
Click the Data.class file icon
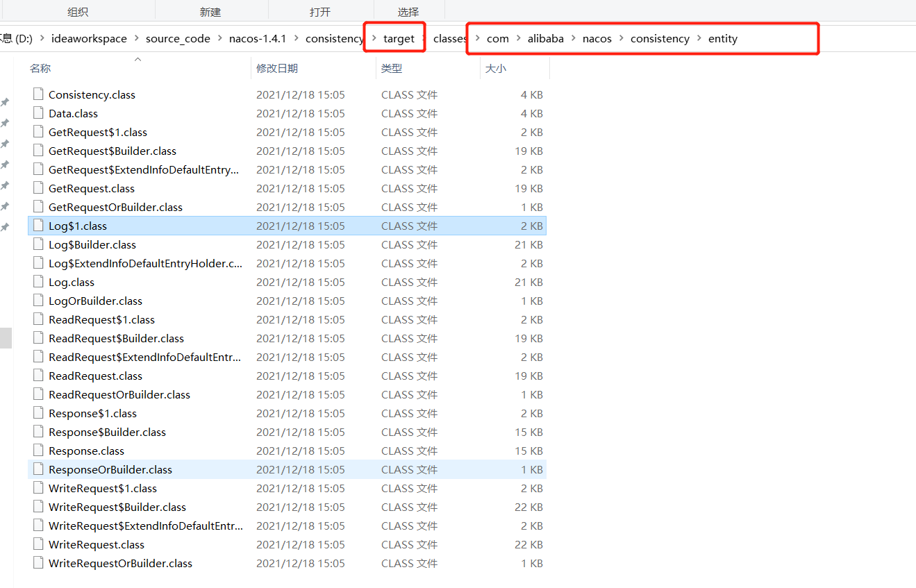point(38,113)
